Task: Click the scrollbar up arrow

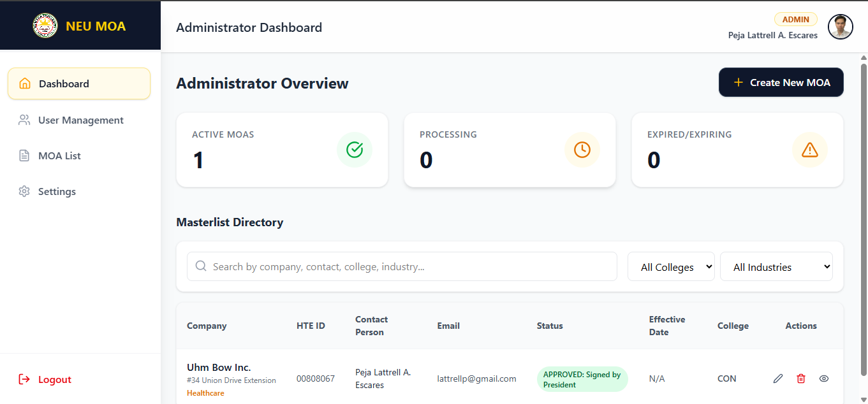Action: coord(864,57)
